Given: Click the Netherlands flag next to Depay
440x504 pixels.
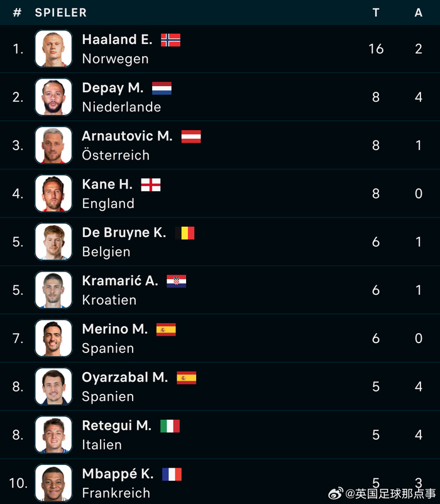Looking at the screenshot, I should [162, 89].
